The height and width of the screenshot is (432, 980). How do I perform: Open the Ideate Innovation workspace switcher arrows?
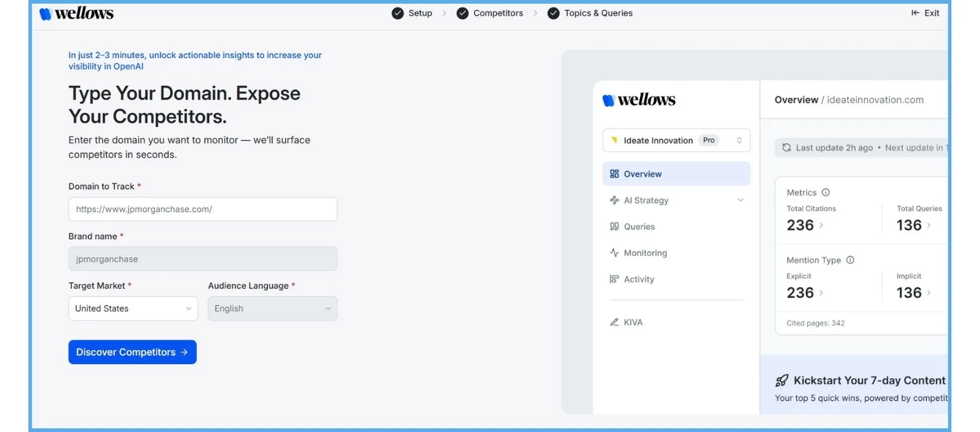tap(739, 140)
